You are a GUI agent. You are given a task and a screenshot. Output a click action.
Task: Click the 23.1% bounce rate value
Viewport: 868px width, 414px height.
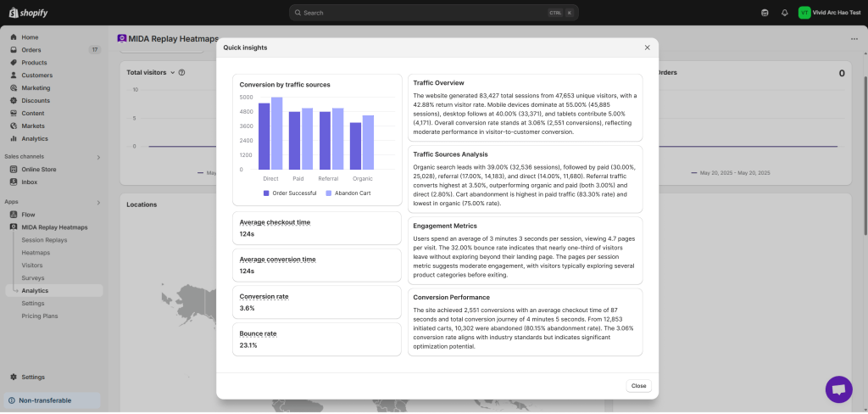248,345
